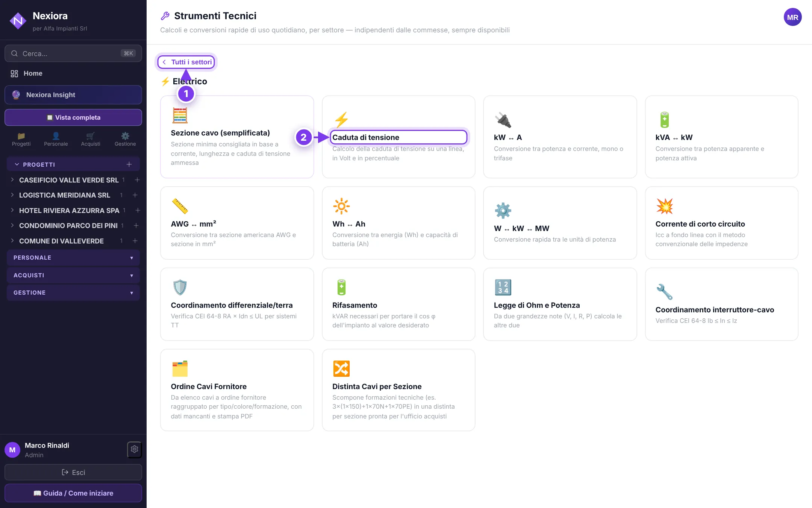Expand the GESTIONE section
812x508 pixels.
click(x=73, y=293)
